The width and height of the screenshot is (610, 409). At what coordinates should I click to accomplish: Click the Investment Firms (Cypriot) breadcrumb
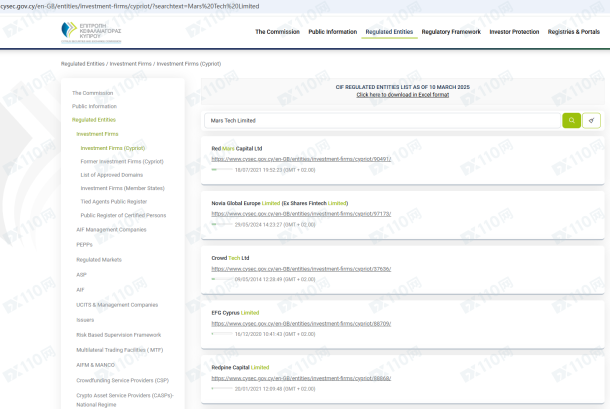click(189, 64)
